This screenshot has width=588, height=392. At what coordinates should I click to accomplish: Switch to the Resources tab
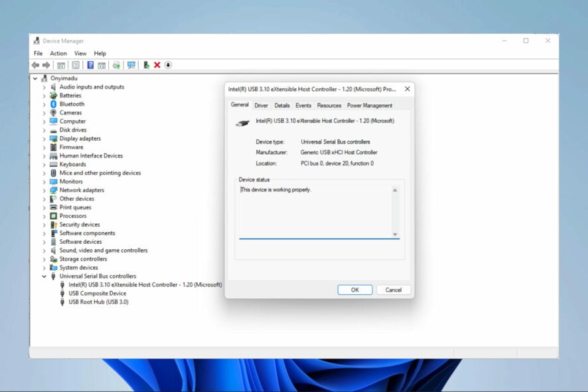329,106
